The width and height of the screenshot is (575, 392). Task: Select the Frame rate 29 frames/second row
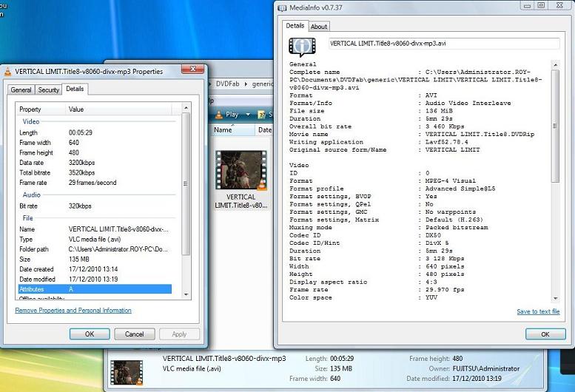pos(95,183)
